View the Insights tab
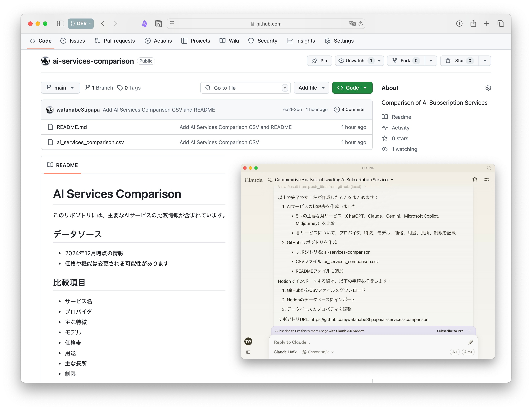Screen dimensions: 532x410 pos(301,41)
